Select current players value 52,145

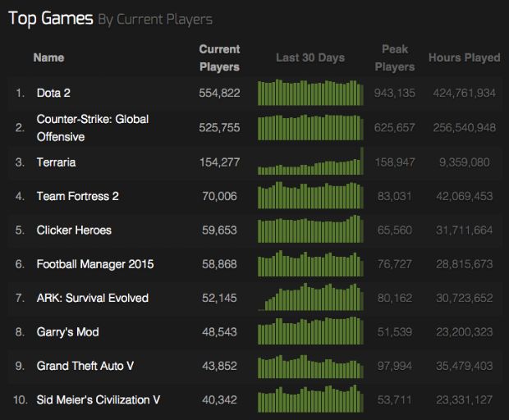point(219,298)
